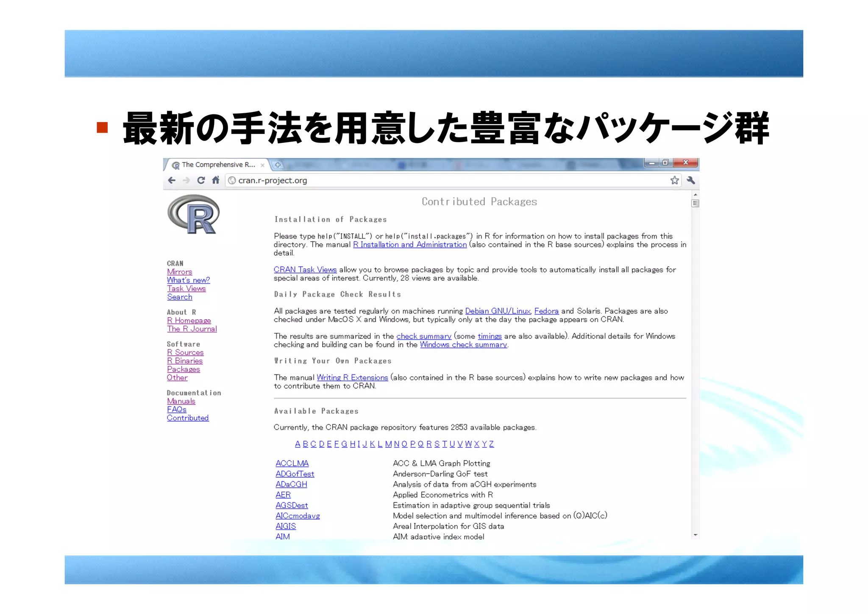Open the Mirrors link
This screenshot has width=868, height=614.
tap(179, 272)
